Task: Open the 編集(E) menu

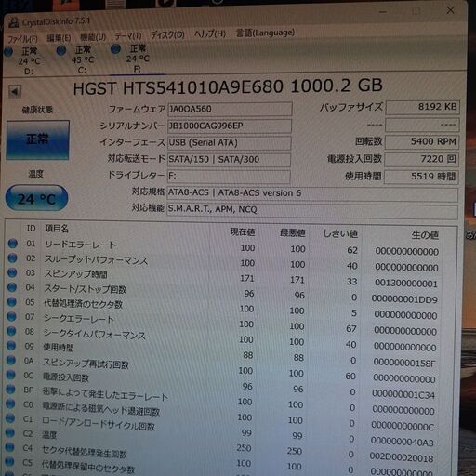Action: tap(59, 38)
